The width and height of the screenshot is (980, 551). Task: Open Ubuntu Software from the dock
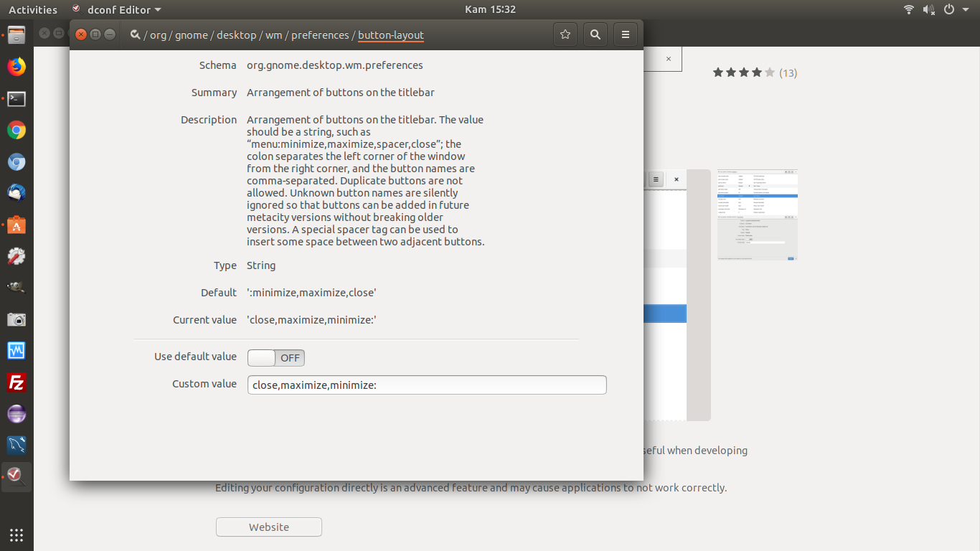17,225
